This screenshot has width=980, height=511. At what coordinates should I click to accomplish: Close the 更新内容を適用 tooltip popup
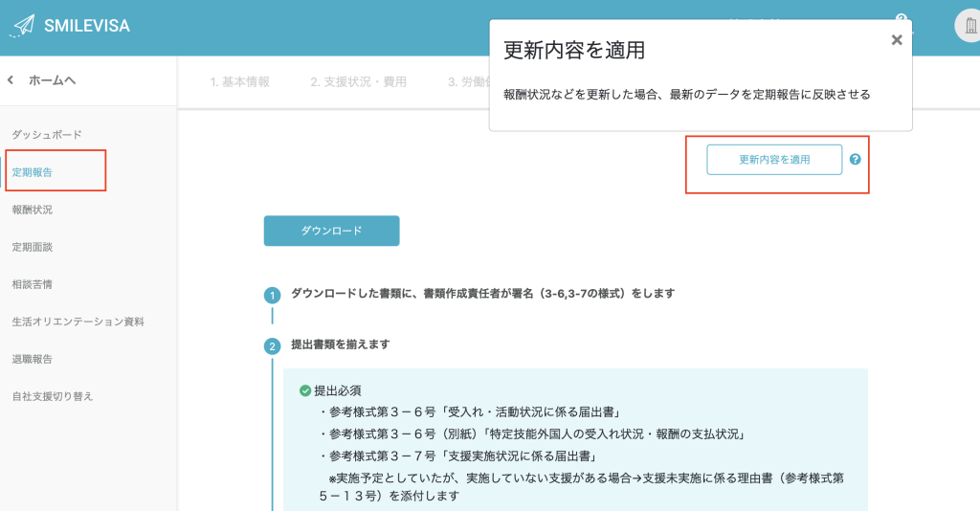[896, 40]
